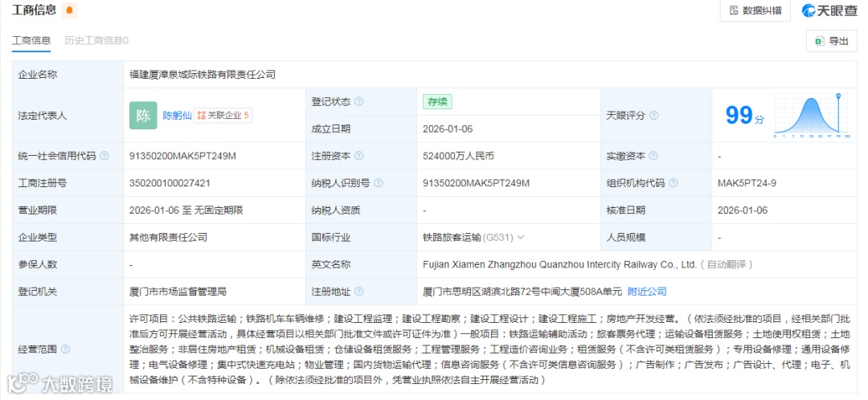This screenshot has width=868, height=400.
Task: Click company name 福建厦漳泉城际铁路有限责任公司
Action: [x=202, y=75]
